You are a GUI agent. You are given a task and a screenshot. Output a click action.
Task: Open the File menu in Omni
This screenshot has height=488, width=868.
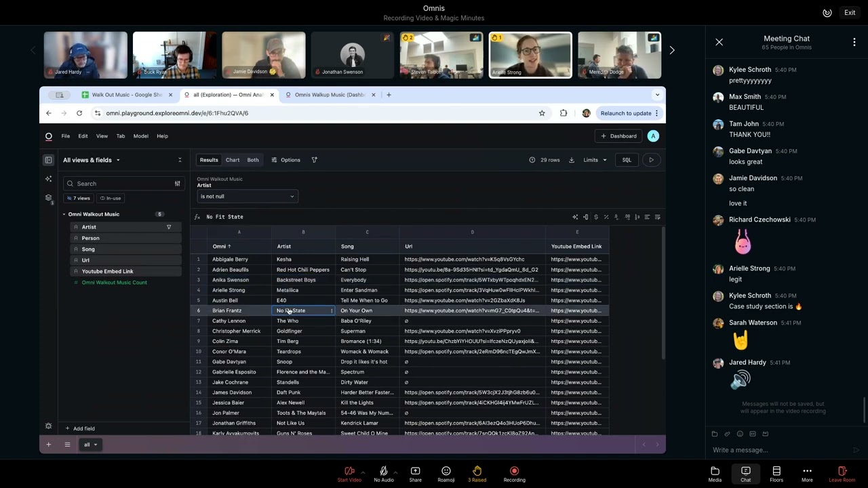click(66, 136)
